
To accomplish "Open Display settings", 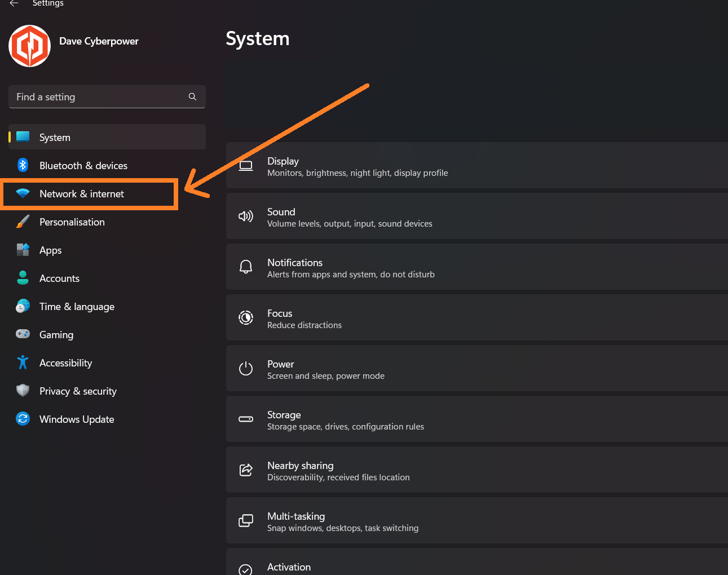I will click(x=476, y=166).
